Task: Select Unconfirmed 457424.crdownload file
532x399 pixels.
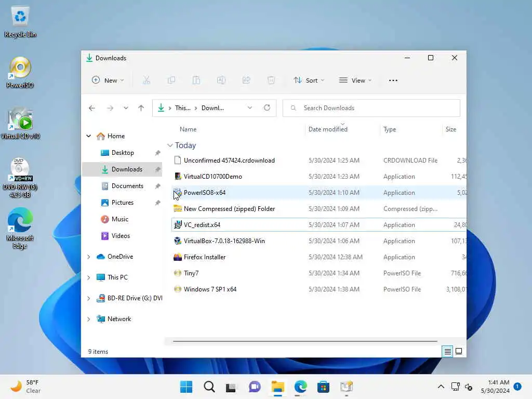Action: click(318, 161)
